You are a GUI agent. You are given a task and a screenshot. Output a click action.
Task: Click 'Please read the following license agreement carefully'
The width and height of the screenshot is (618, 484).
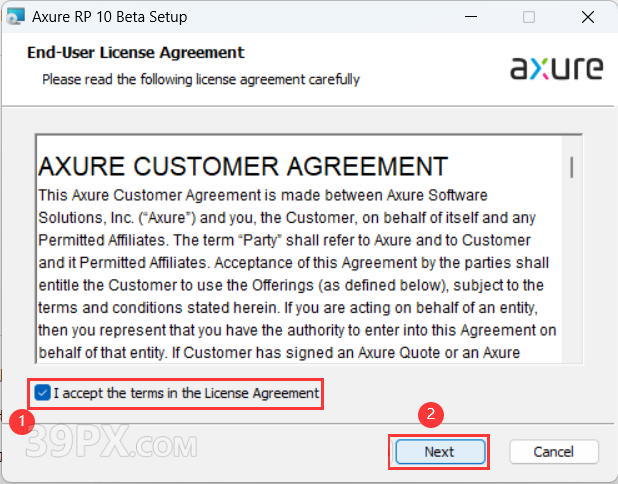[x=201, y=79]
